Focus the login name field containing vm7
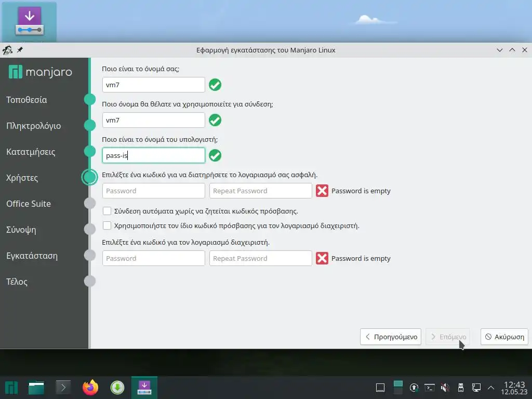 pos(154,120)
